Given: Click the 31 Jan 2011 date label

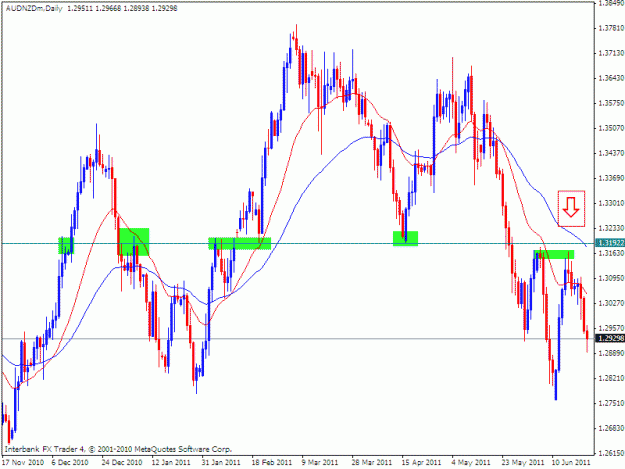Looking at the screenshot, I should (221, 462).
